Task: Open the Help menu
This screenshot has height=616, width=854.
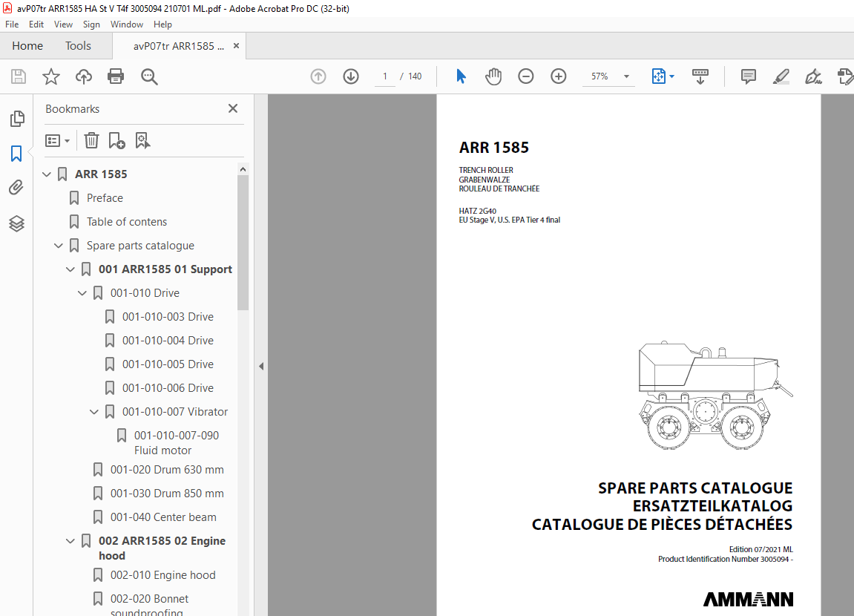Action: tap(162, 24)
